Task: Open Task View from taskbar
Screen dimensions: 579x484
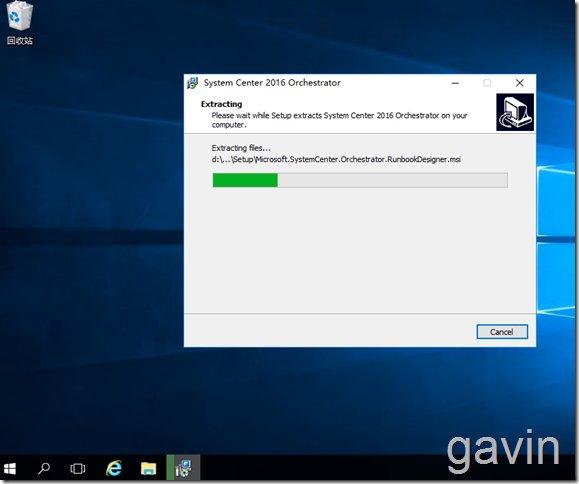Action: (x=78, y=468)
